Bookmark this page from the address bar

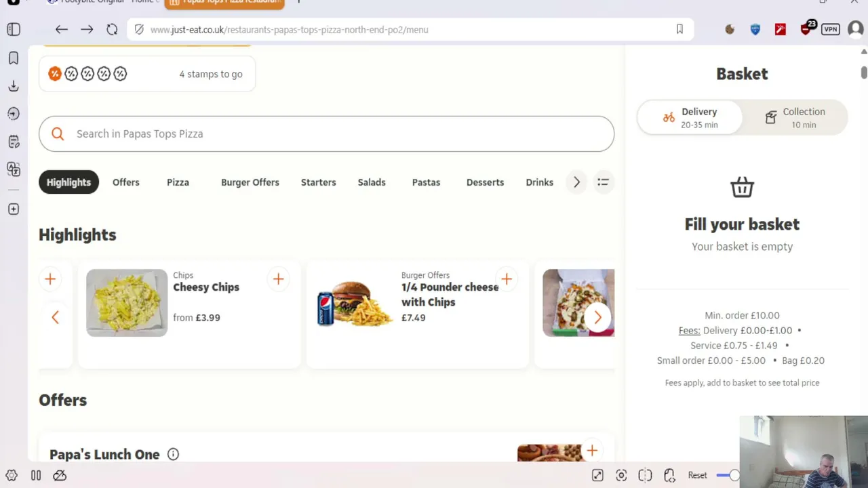(x=679, y=29)
